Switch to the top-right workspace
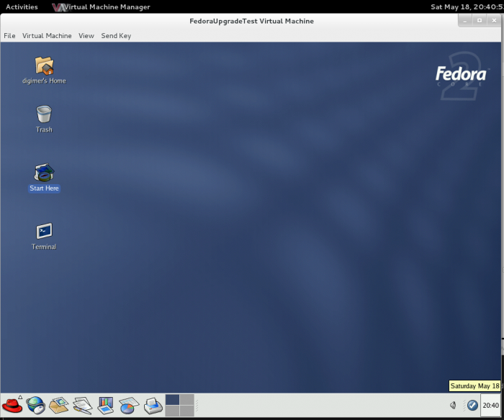The width and height of the screenshot is (504, 420). coord(187,400)
